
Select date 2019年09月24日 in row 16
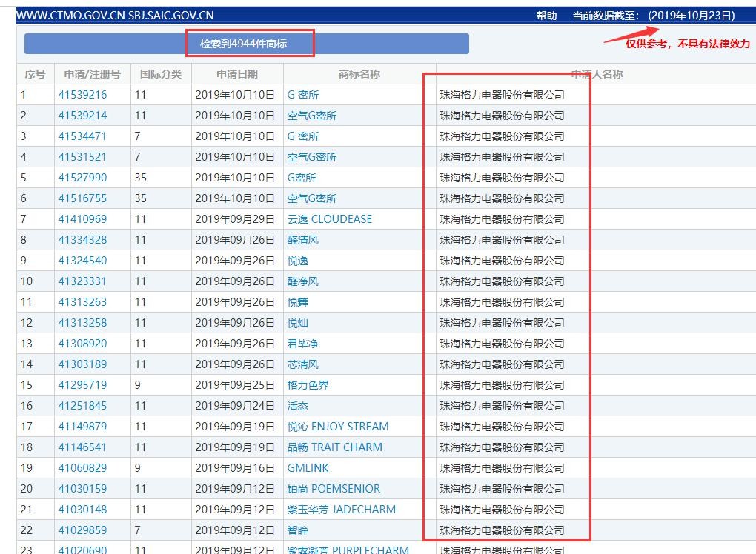235,406
